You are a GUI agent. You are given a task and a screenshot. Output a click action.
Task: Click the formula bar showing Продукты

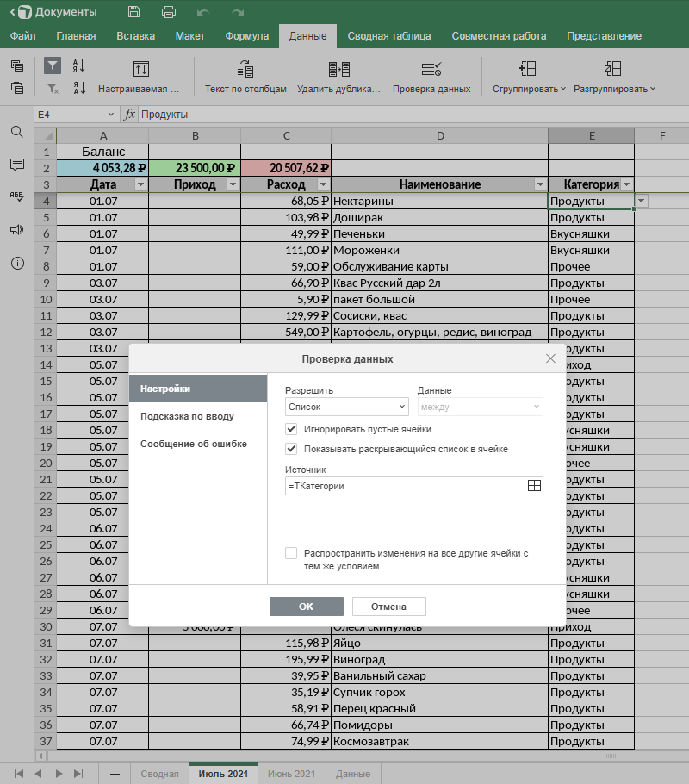413,115
